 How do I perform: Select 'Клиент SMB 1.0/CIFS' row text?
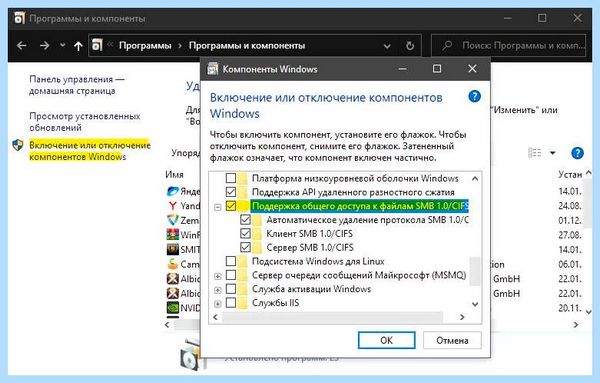310,233
